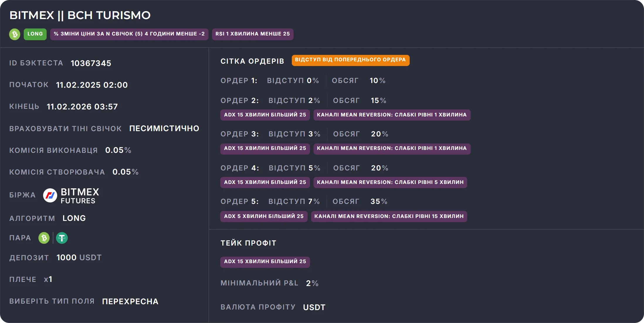The height and width of the screenshot is (323, 644).
Task: Click the BITMEX || BCH TURISMO title
Action: (x=80, y=15)
